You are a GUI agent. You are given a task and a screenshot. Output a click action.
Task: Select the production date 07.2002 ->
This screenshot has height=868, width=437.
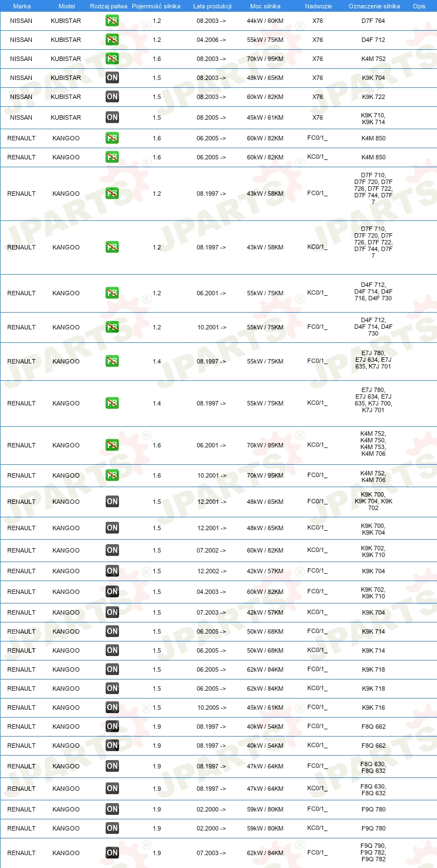tap(211, 550)
